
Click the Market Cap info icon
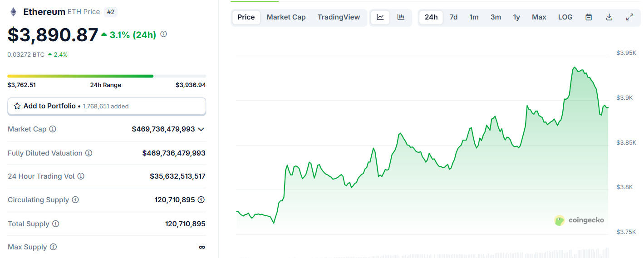click(x=53, y=129)
